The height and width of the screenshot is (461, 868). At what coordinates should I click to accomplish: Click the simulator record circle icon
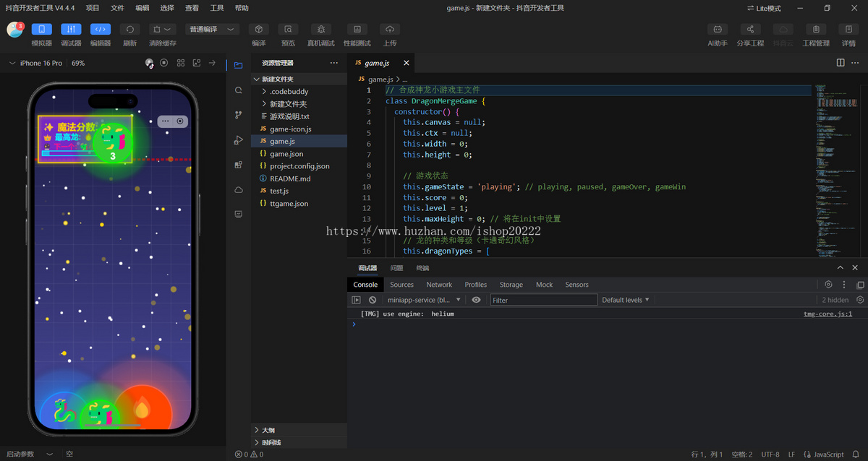point(164,63)
